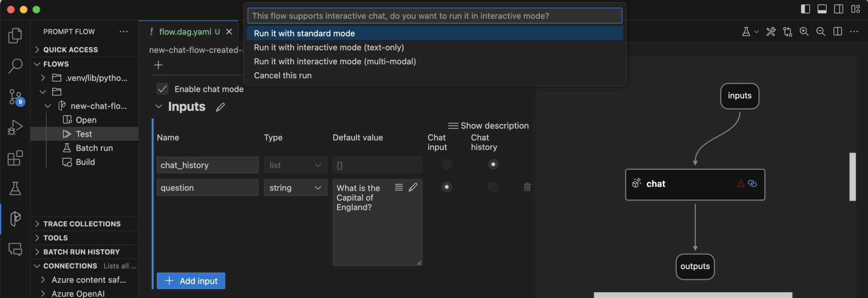868x298 pixels.
Task: Open the string type dropdown for question
Action: tap(295, 188)
